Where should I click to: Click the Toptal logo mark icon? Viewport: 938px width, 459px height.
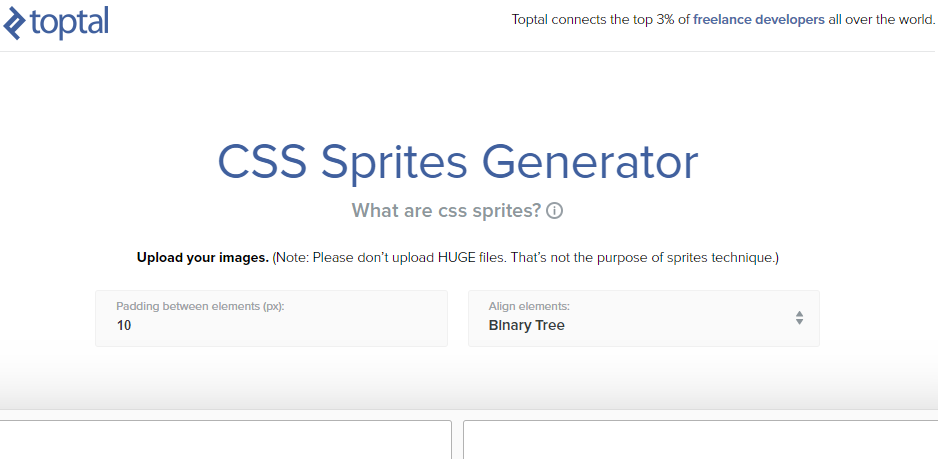click(x=14, y=24)
